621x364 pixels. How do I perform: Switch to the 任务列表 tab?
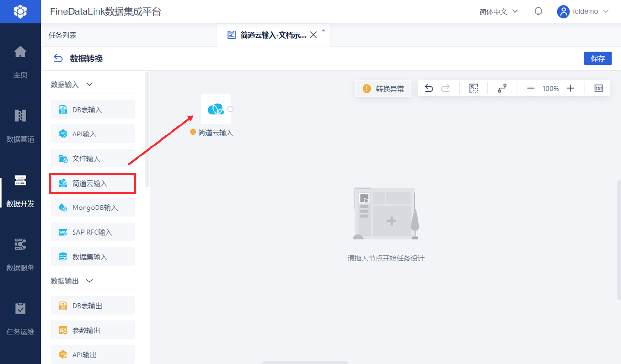(x=63, y=35)
